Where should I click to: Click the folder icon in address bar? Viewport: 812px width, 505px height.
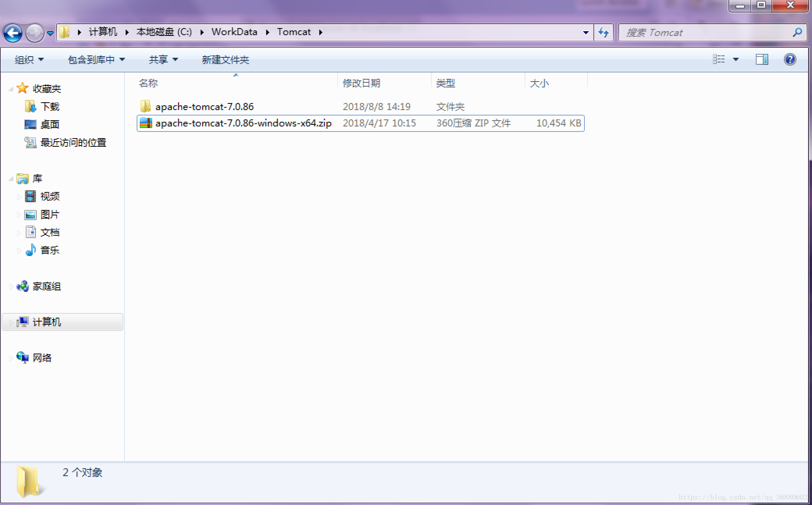coord(65,32)
